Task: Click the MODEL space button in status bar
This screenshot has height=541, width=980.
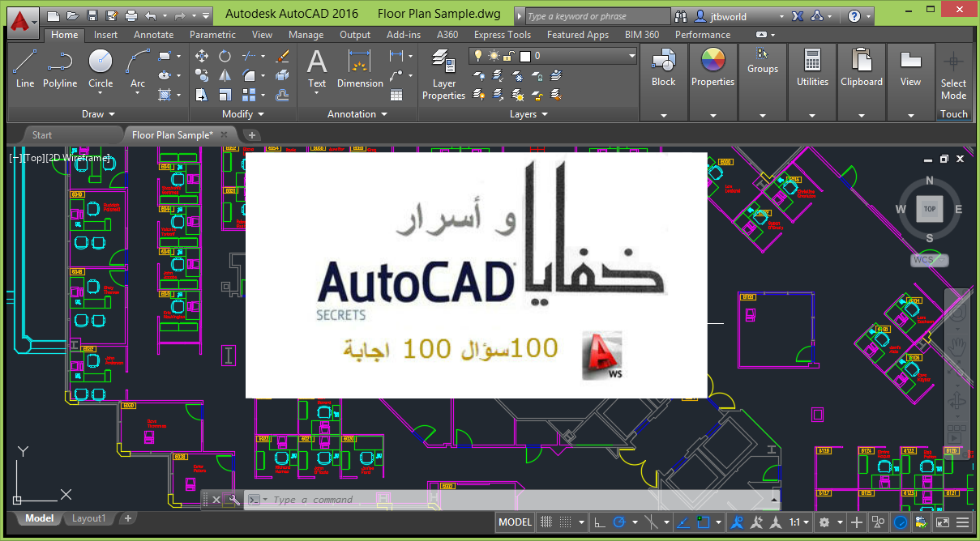Action: click(515, 522)
